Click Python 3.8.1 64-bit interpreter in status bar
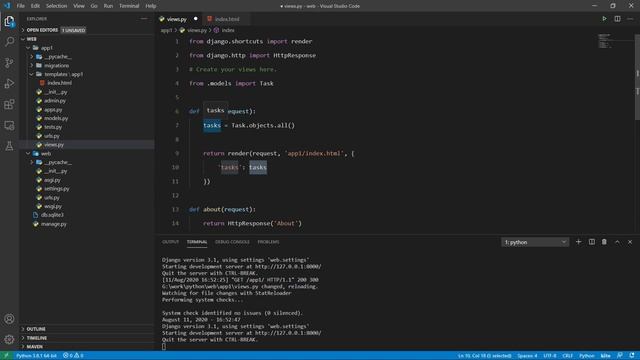Screen dimensions: 640x360 pos(36,356)
